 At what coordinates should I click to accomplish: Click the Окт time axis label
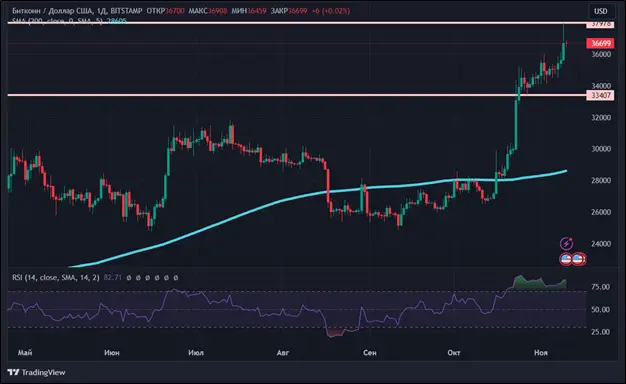tap(454, 352)
